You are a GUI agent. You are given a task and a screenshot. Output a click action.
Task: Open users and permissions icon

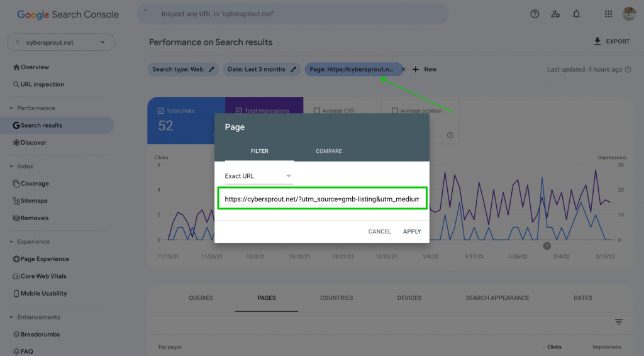[555, 14]
